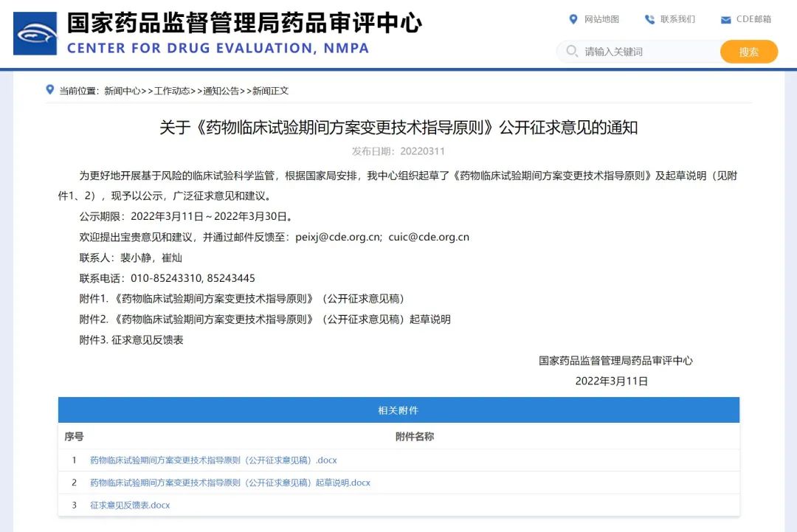Go to 工作动态 in breadcrumb
The image size is (797, 532).
click(x=172, y=91)
